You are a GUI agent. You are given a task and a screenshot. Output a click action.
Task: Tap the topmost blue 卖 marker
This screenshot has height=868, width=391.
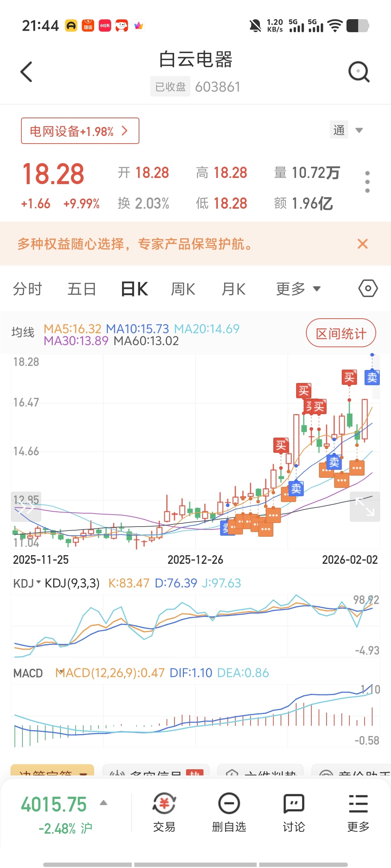pos(372,377)
